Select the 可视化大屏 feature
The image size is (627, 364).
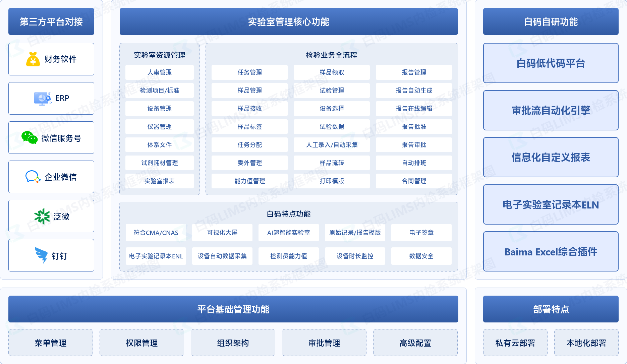[222, 233]
